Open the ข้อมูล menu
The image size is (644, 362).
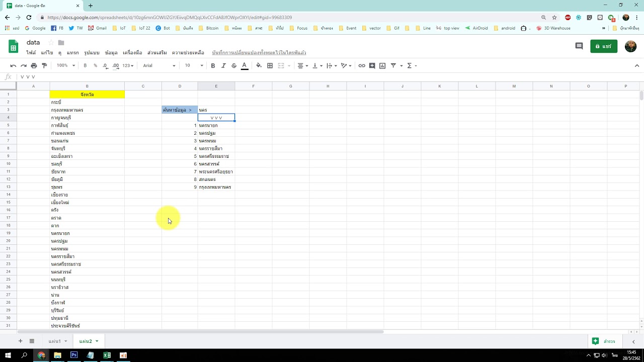[111, 53]
